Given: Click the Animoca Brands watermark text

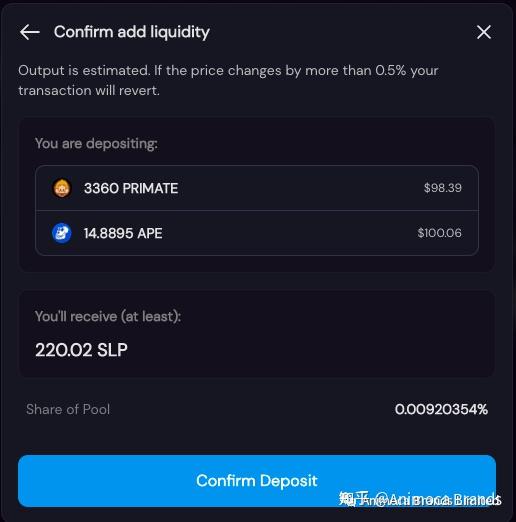Looking at the screenshot, I should pyautogui.click(x=420, y=500).
